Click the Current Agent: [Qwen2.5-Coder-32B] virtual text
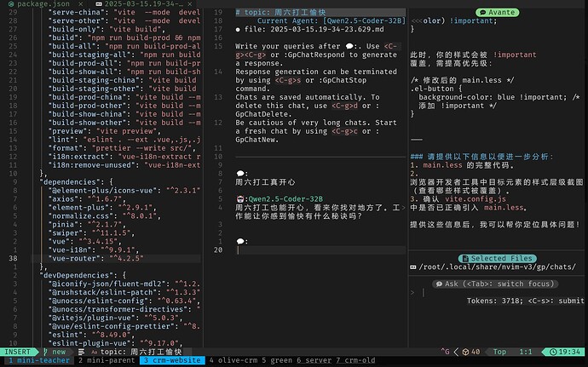The height and width of the screenshot is (367, 588). click(331, 20)
